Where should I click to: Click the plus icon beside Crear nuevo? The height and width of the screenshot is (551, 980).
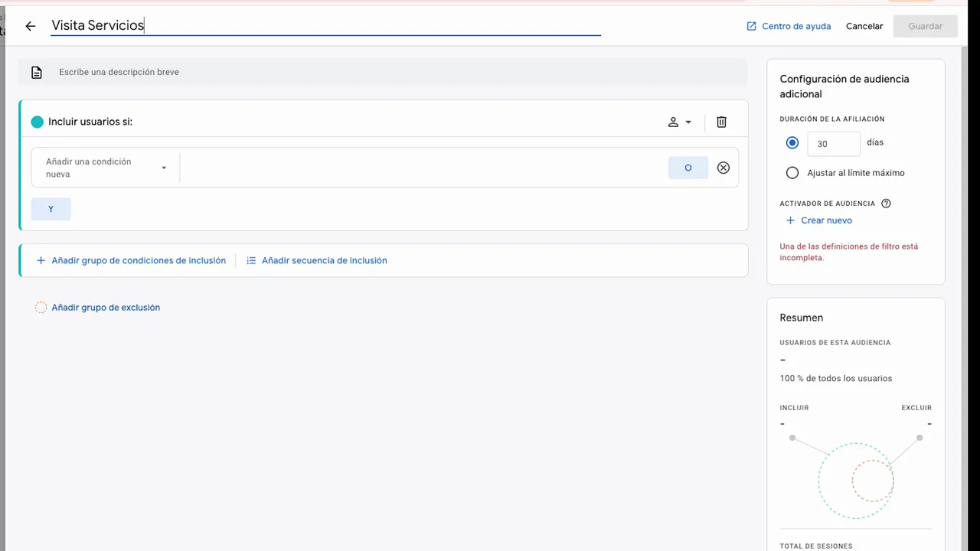(x=791, y=220)
